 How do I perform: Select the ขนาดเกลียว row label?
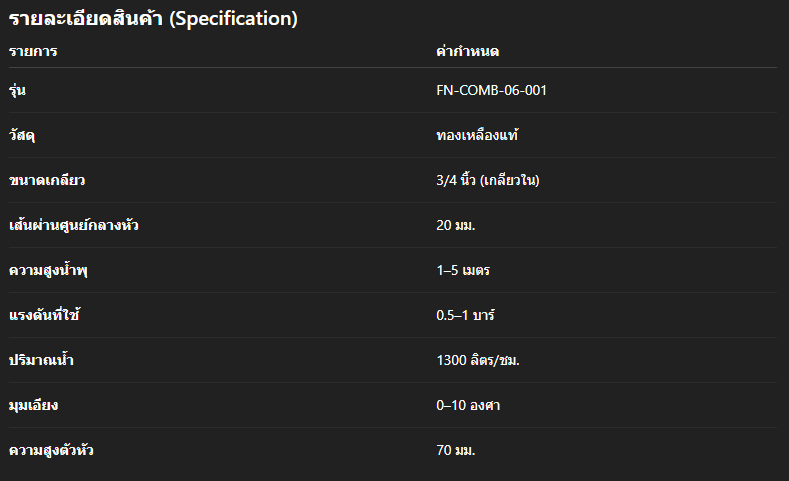pyautogui.click(x=45, y=180)
